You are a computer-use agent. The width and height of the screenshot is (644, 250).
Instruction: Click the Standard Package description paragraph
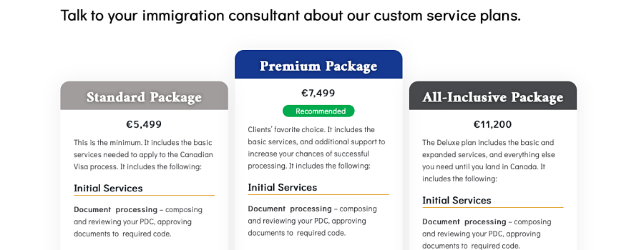pos(143,155)
